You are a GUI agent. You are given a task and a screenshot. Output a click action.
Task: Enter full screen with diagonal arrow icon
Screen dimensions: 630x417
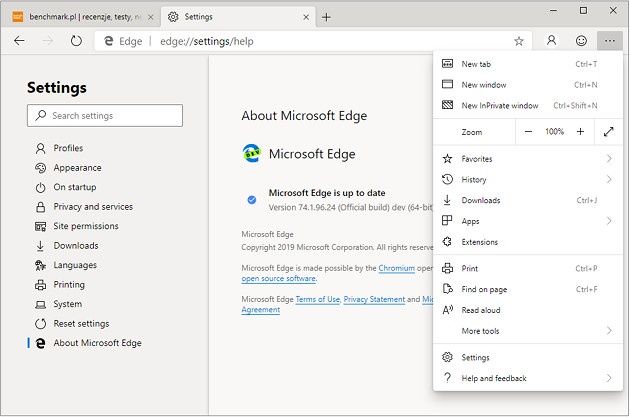tap(608, 132)
